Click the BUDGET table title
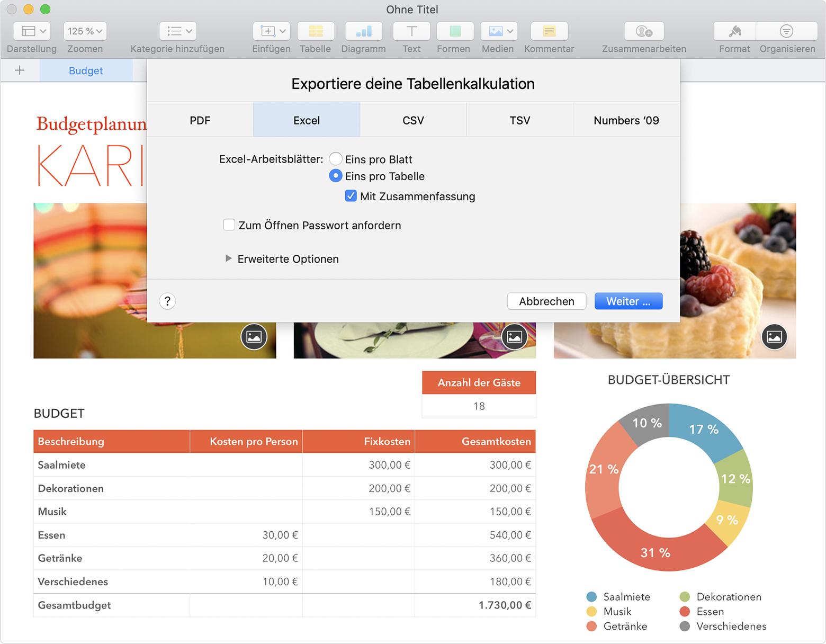 59,413
